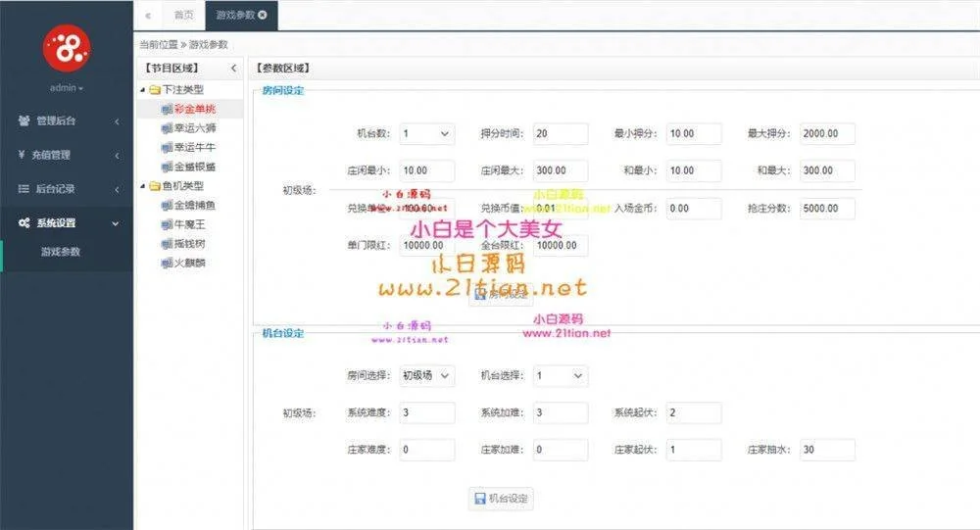Image resolution: width=980 pixels, height=530 pixels.
Task: Switch to the 首页 tab
Action: tap(183, 16)
